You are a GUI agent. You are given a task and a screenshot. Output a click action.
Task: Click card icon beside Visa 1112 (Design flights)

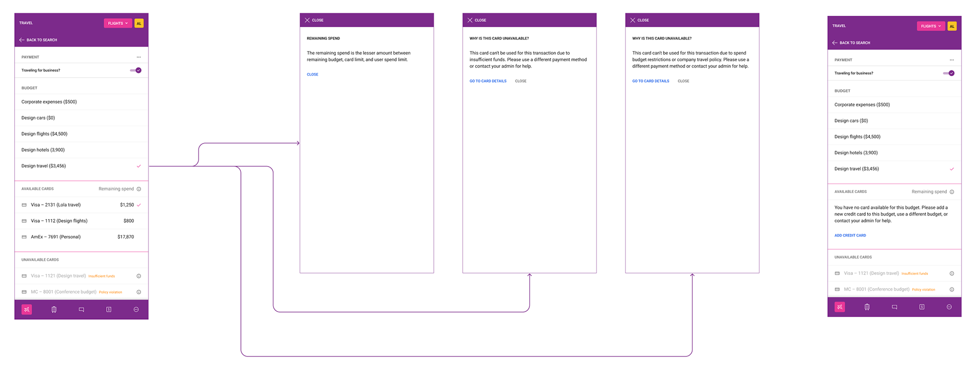pos(24,221)
